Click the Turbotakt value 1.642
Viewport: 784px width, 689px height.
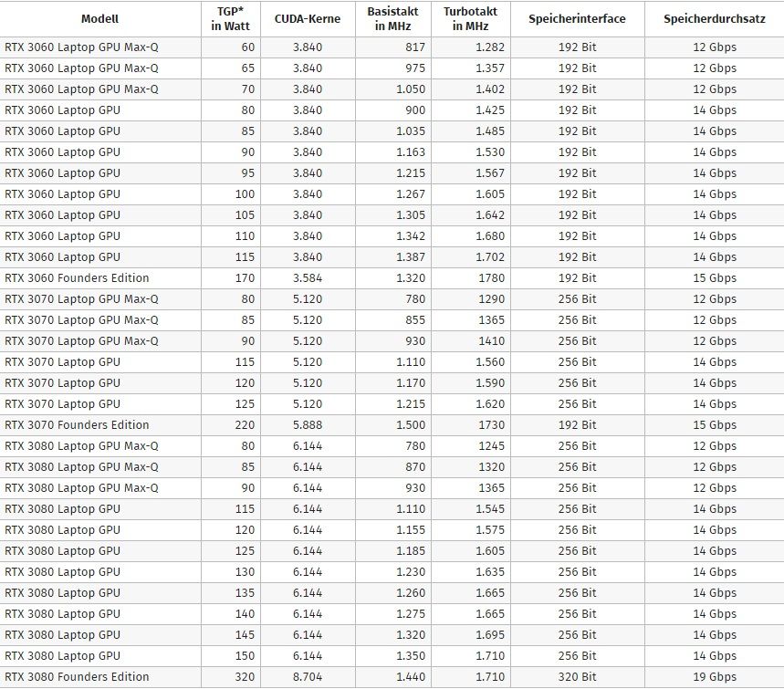[x=490, y=215]
